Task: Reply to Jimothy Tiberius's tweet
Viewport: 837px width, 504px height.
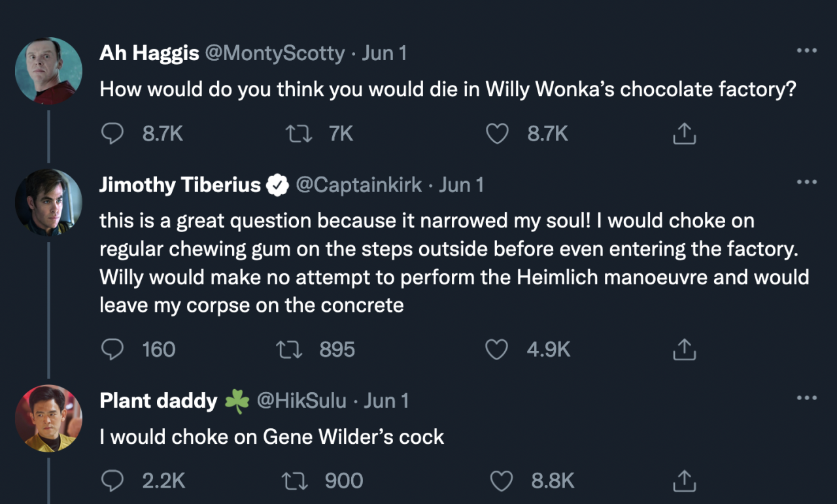Action: (x=113, y=350)
